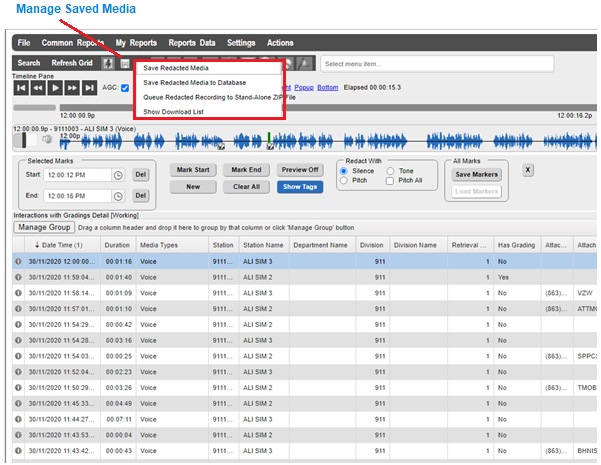Screen dimensions: 601x465
Task: Click the fast-forward playback icon
Action: [72, 88]
